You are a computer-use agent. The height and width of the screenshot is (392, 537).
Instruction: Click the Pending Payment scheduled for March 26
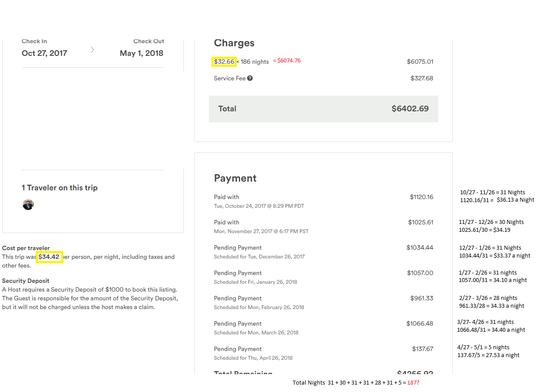(x=238, y=323)
